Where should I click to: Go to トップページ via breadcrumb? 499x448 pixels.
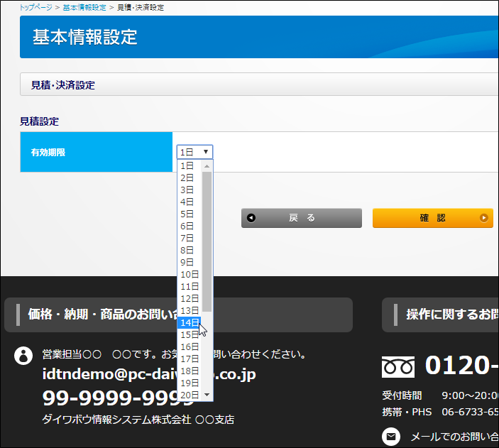[36, 7]
